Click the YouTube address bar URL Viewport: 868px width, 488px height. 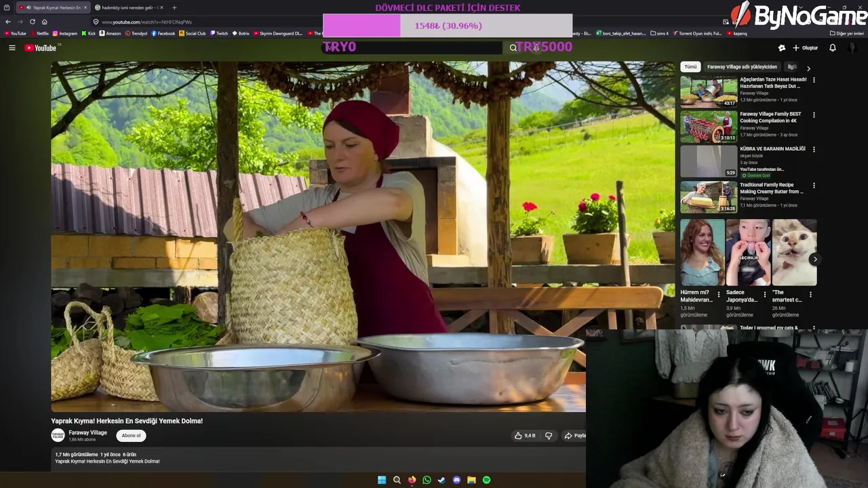coord(146,22)
